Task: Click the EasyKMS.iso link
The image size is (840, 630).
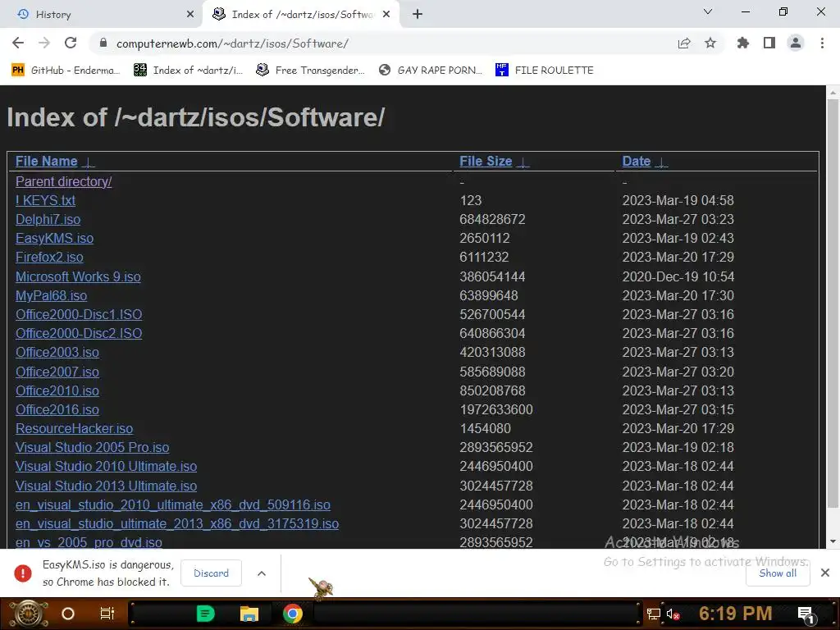Action: 54,239
